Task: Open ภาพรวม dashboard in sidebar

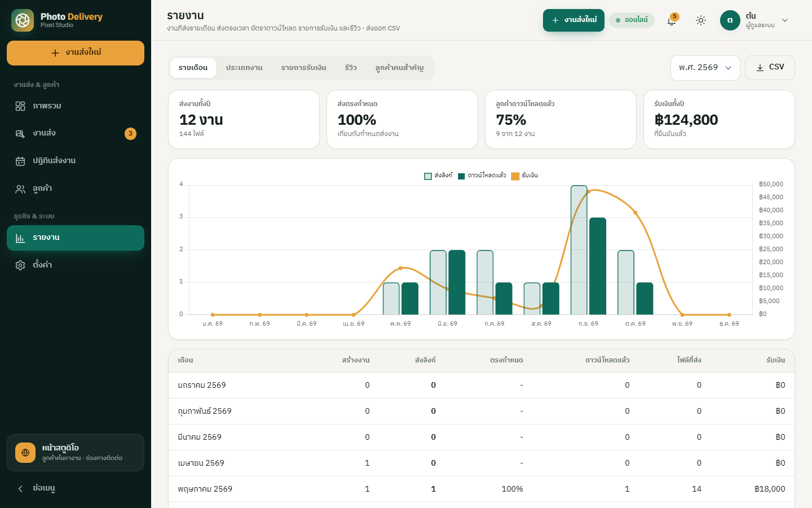Action: click(x=76, y=106)
